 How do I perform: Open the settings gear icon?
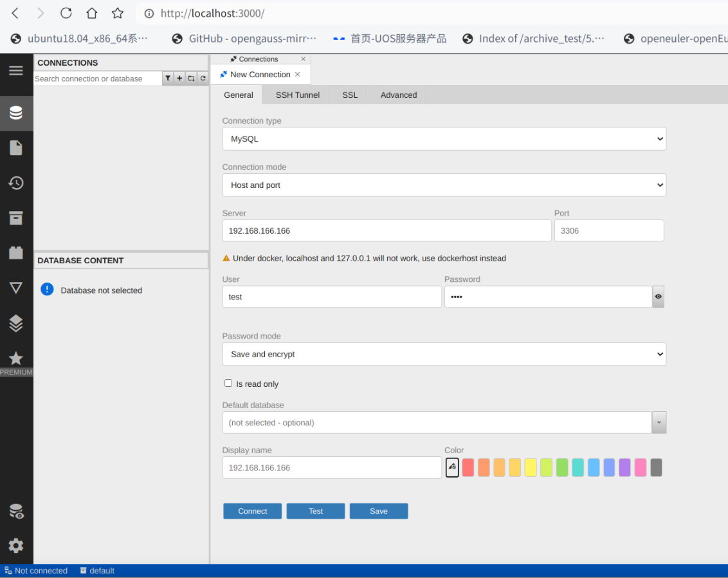(x=16, y=546)
